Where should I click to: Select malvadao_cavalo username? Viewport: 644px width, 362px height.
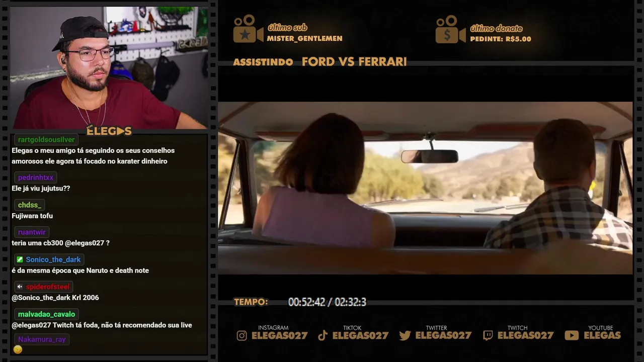(x=46, y=314)
